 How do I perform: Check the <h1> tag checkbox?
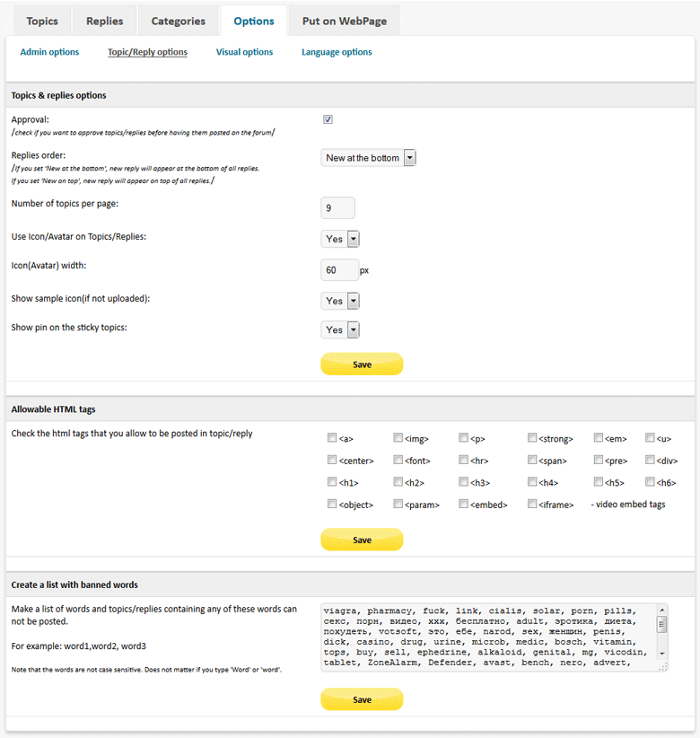(332, 481)
